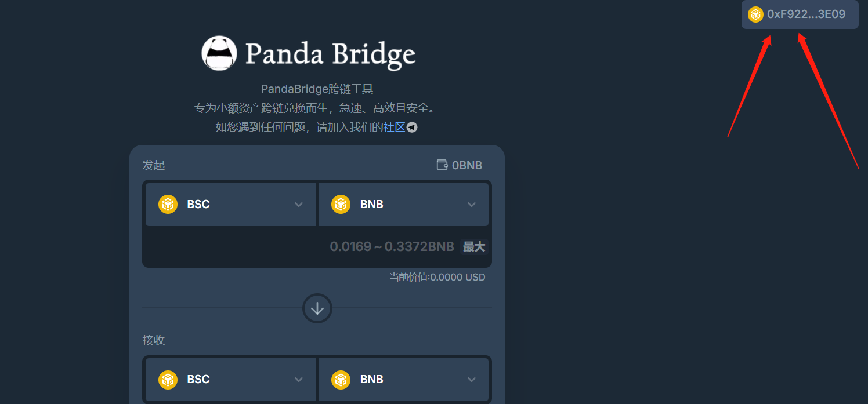The image size is (868, 404).
Task: Click the receive token BNB coin icon
Action: 341,379
